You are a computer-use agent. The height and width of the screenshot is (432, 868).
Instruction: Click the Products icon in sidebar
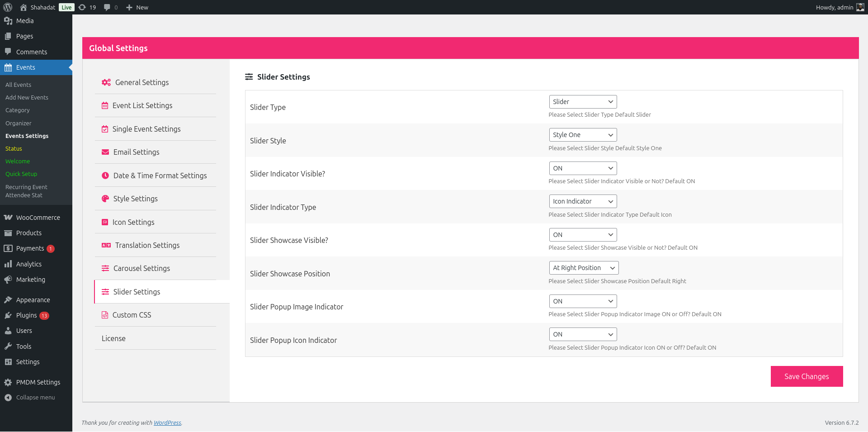tap(8, 233)
